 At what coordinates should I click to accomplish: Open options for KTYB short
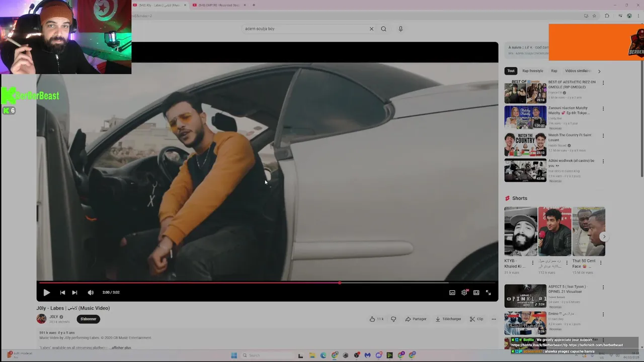[533, 262]
